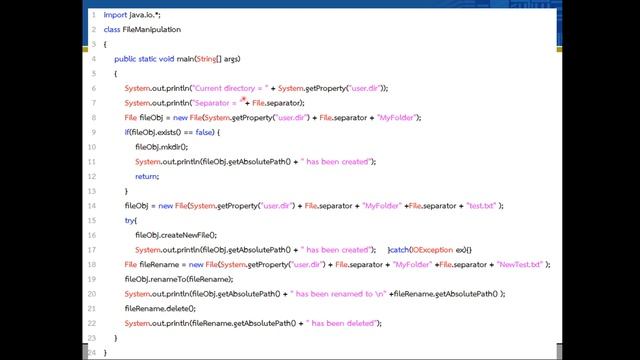Click line number 12 in the gutter
This screenshot has height=360, width=640.
click(x=92, y=176)
